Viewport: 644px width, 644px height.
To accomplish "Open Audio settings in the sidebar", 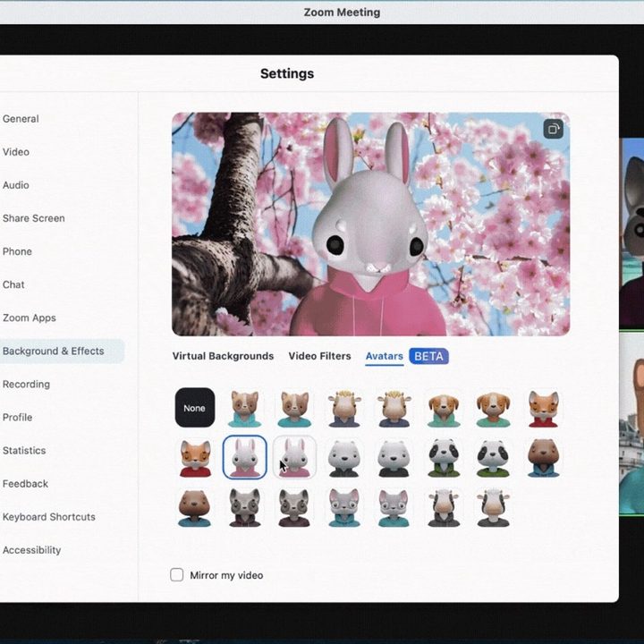I will [15, 185].
